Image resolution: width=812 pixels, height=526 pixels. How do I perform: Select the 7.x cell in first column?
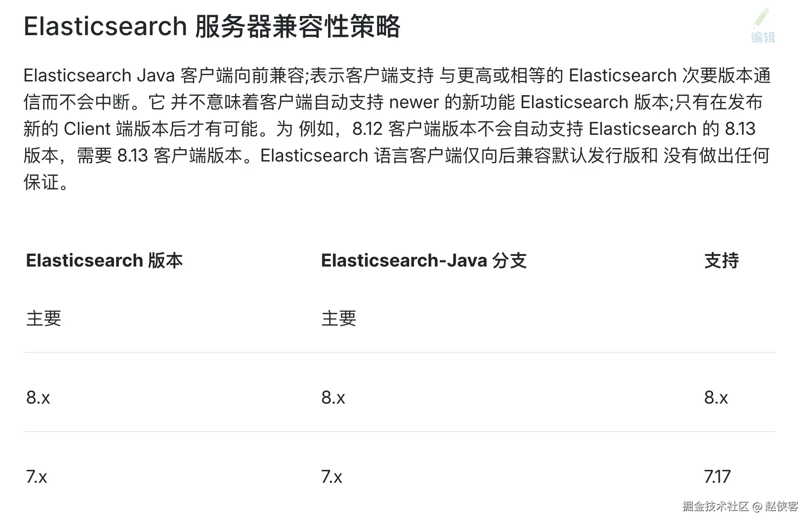point(37,476)
